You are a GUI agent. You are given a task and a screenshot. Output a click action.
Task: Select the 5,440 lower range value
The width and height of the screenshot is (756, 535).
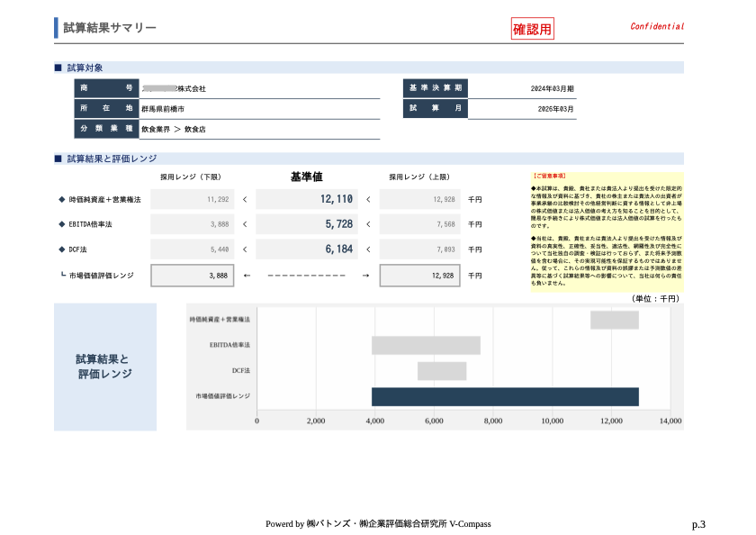[x=220, y=249]
